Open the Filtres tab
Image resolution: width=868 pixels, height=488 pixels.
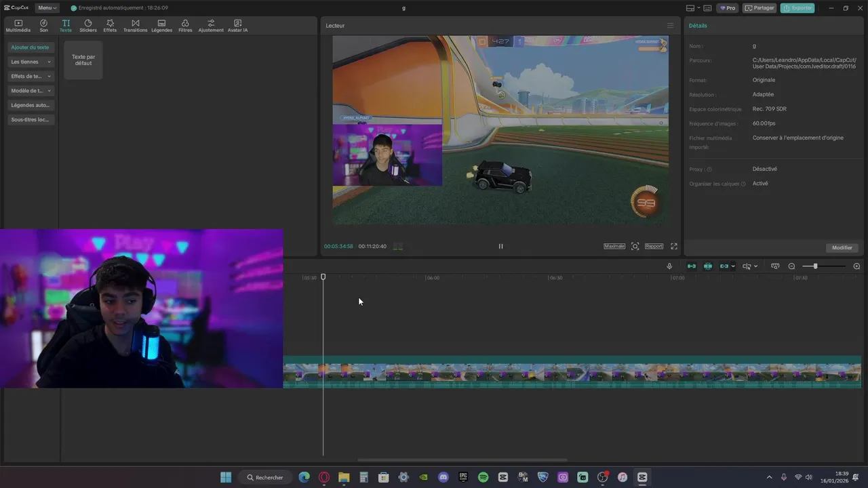(x=185, y=26)
